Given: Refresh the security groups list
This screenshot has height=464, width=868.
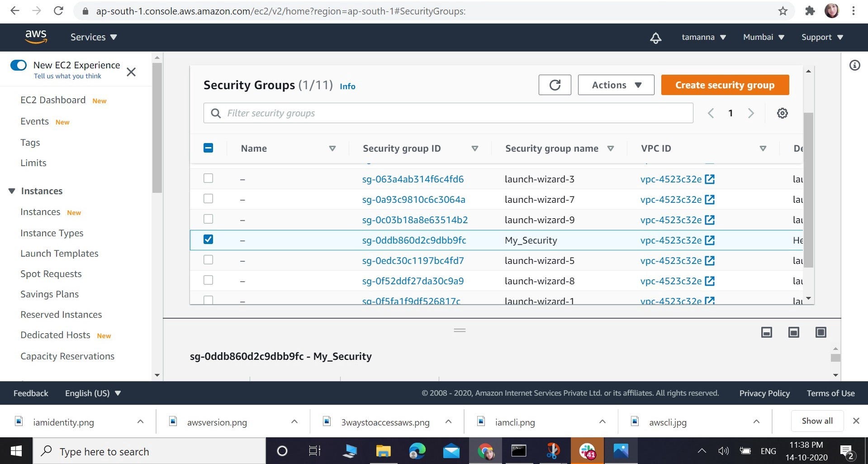Looking at the screenshot, I should click(x=555, y=85).
